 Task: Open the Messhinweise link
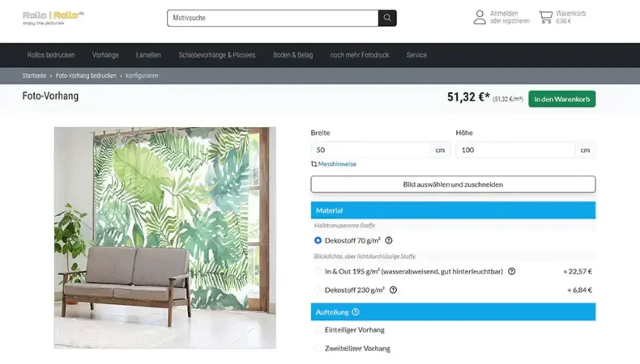pos(333,164)
